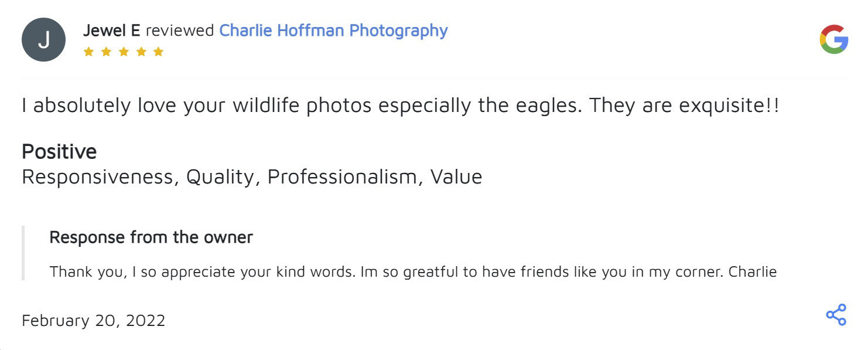Screen dimensions: 868x350
Task: Click the first rating star
Action: click(88, 52)
